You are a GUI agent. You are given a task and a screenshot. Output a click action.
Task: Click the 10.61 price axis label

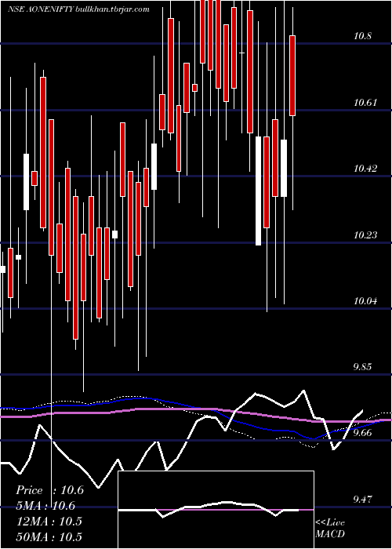365,103
